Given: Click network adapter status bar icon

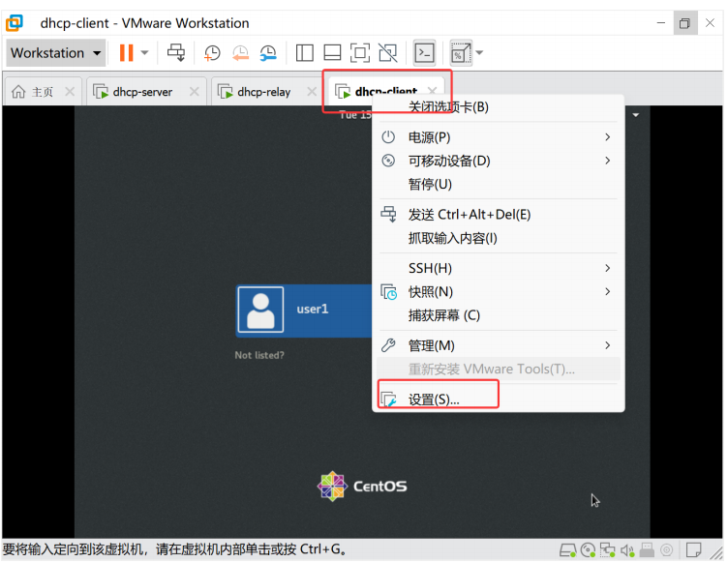Looking at the screenshot, I should click(x=607, y=550).
